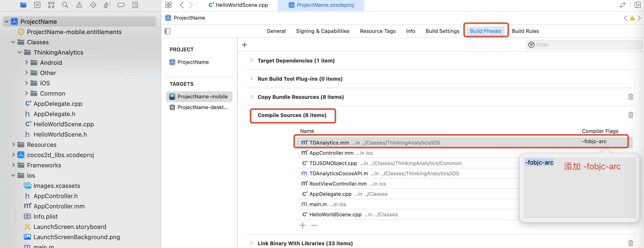Toggle the project and targets list sidebar
644x248 pixels.
coord(167,31)
